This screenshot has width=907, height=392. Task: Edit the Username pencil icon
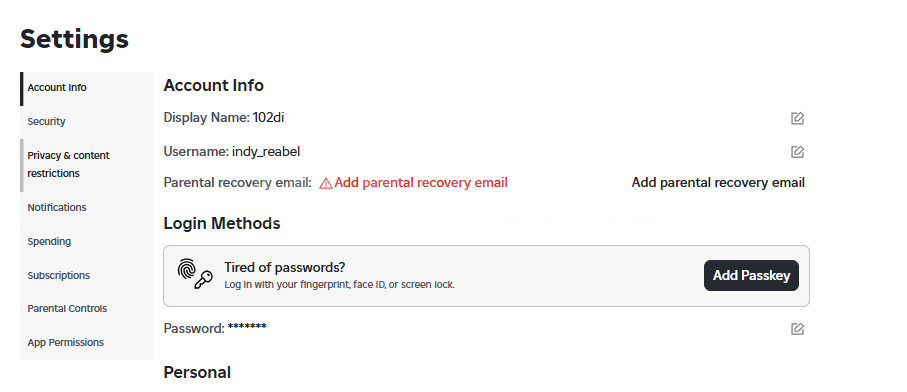tap(797, 152)
